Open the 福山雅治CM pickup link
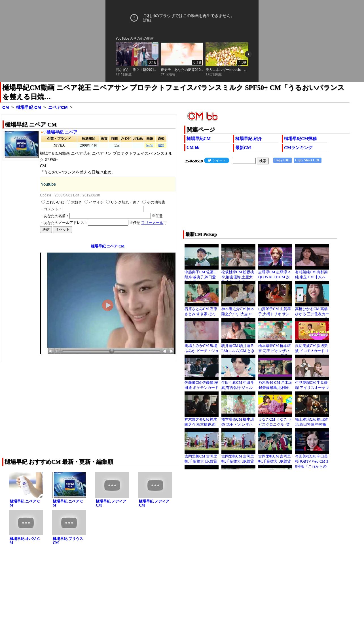This screenshot has width=364, height=627. tap(311, 422)
